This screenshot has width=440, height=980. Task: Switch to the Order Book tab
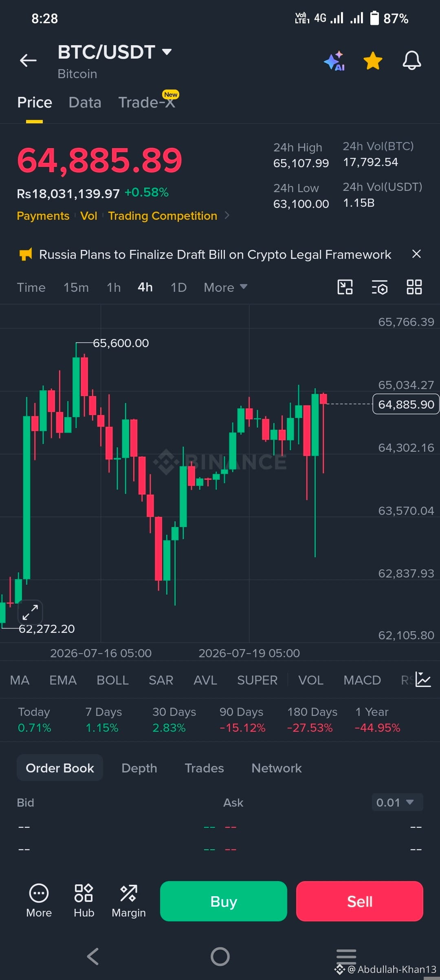point(60,768)
